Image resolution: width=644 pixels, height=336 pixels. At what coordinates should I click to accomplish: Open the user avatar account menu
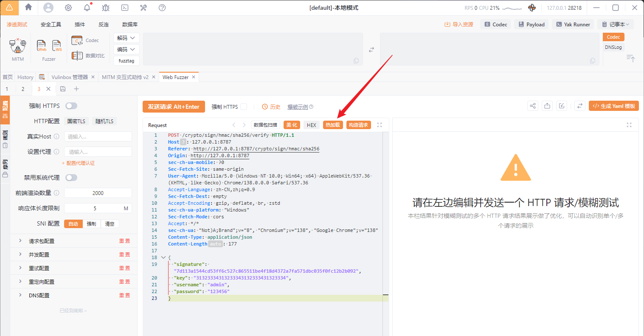click(x=48, y=8)
